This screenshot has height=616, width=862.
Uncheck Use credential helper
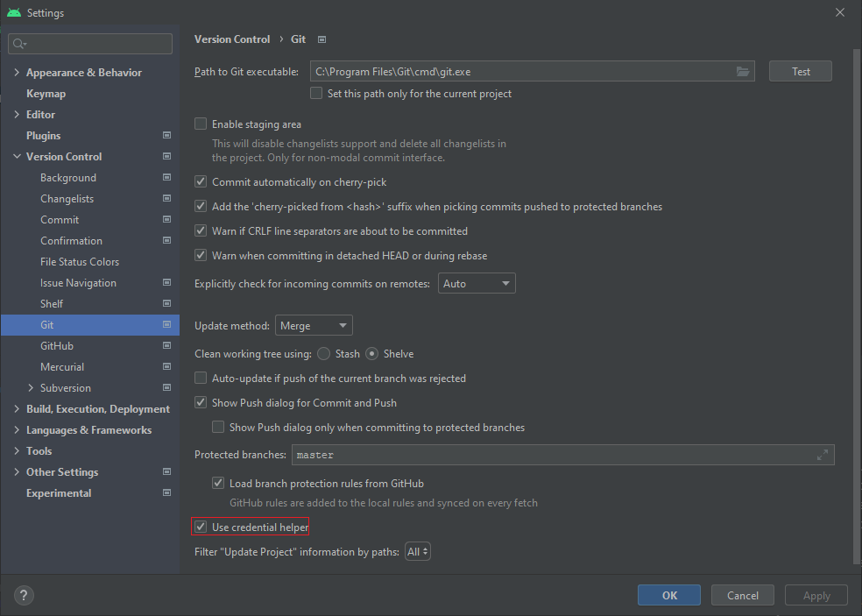point(201,527)
